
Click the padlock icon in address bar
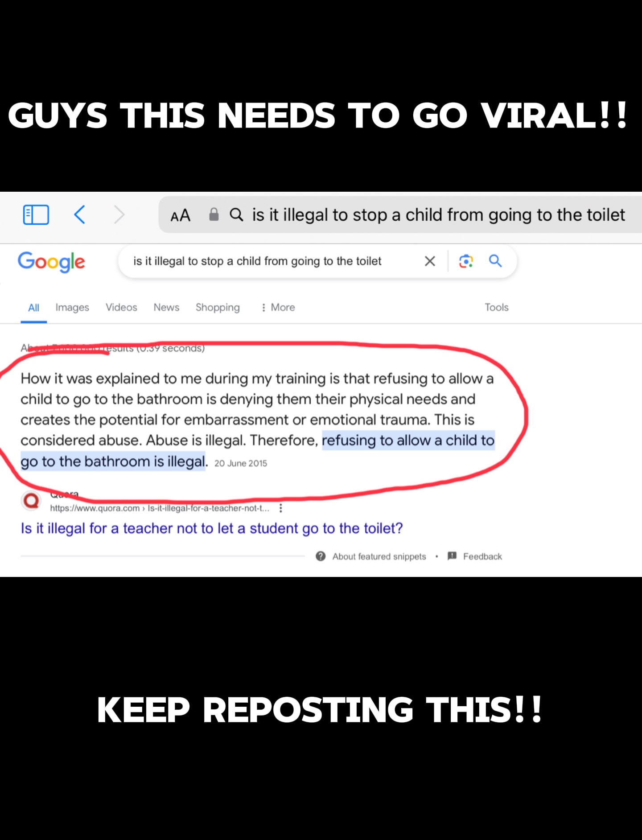[214, 214]
